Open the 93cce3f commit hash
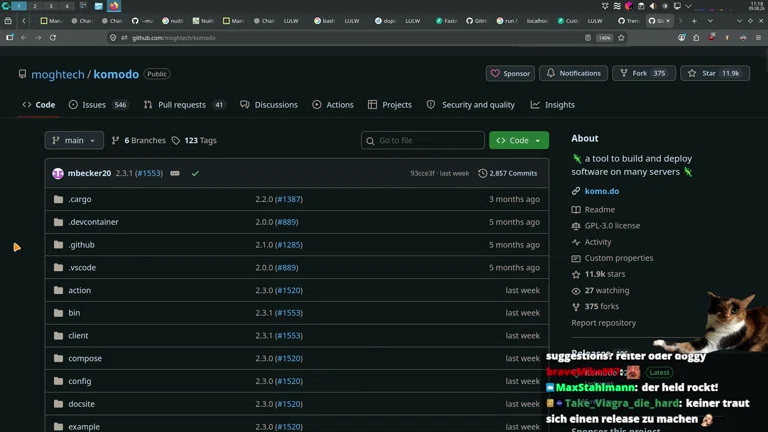768x432 pixels. 422,173
